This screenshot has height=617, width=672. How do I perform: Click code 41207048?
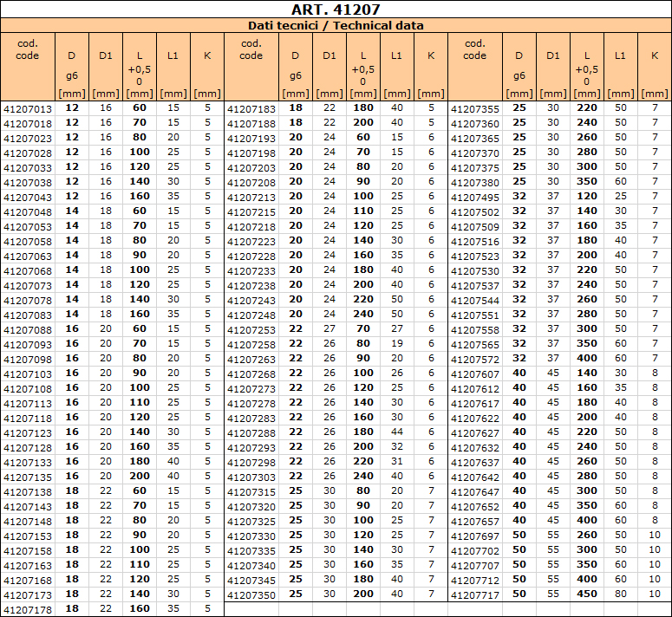[x=28, y=212]
